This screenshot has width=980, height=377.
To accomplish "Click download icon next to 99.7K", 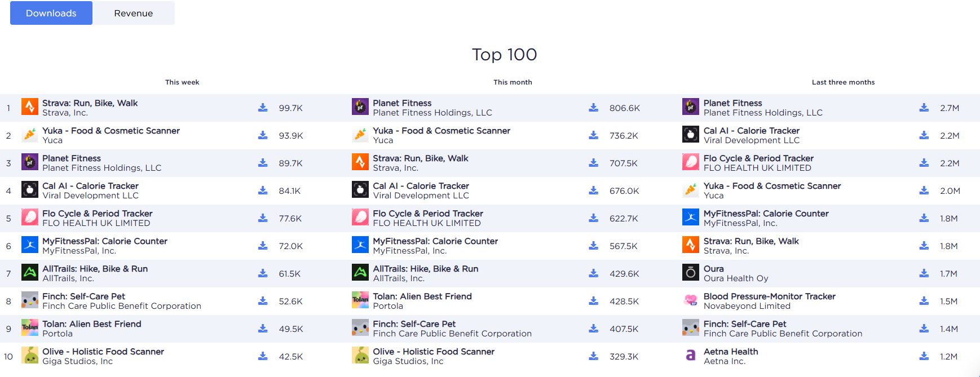I will [x=263, y=108].
